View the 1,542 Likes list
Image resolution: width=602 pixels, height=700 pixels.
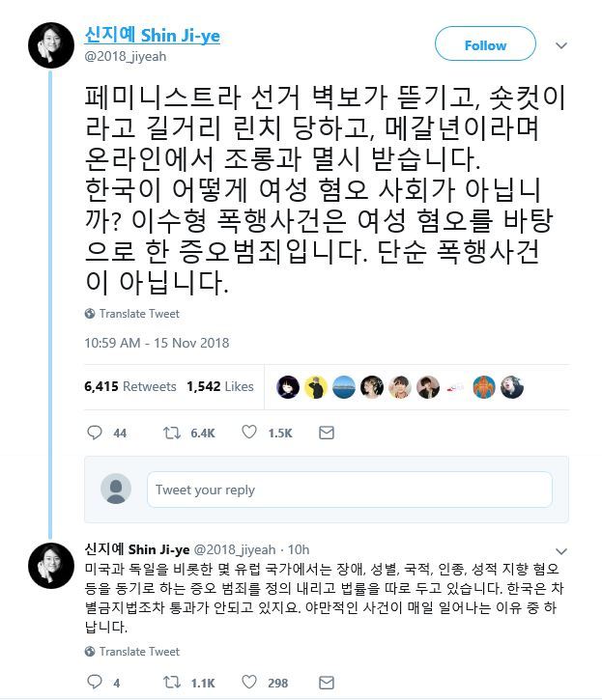pos(219,386)
